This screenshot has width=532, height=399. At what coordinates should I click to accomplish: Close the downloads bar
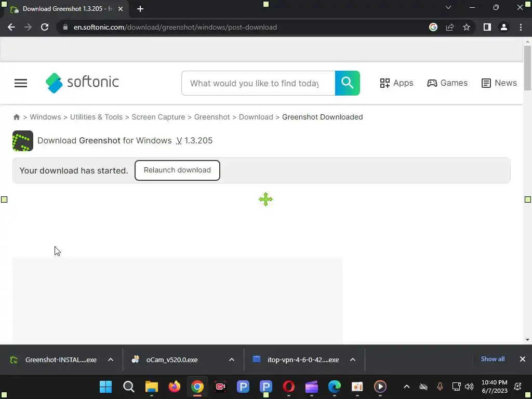pos(523,359)
